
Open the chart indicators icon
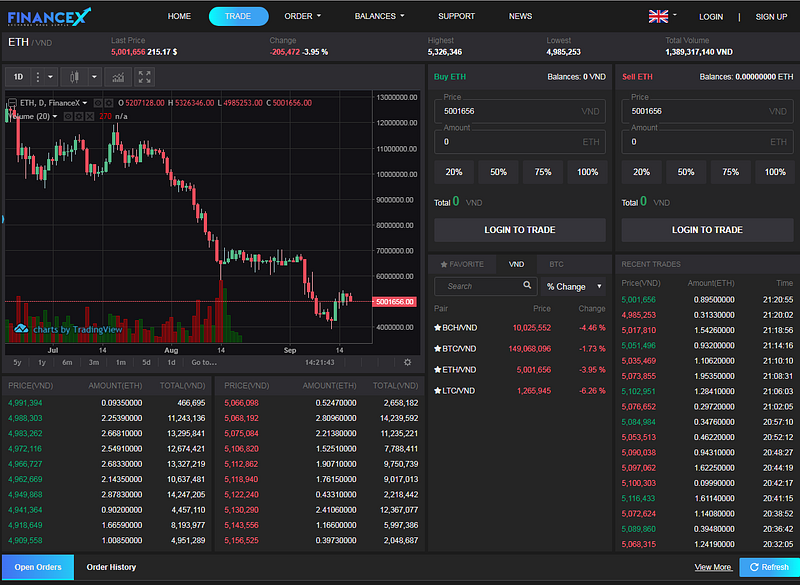[118, 77]
